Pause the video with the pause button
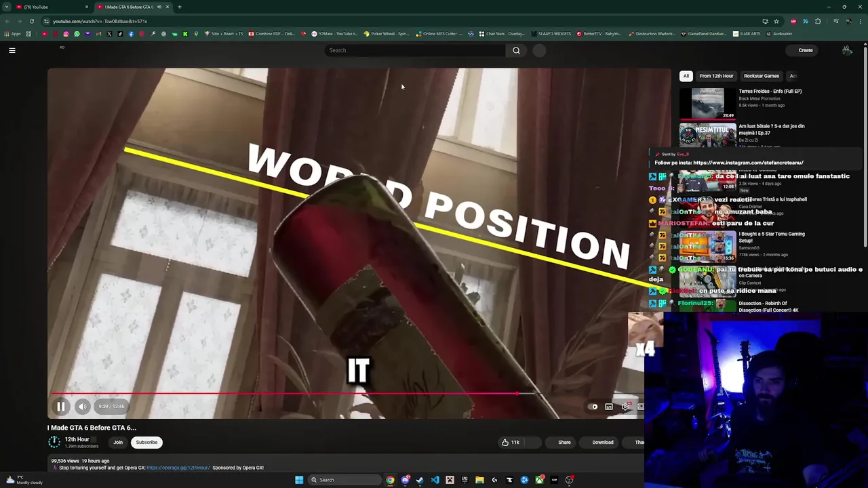 (x=60, y=407)
